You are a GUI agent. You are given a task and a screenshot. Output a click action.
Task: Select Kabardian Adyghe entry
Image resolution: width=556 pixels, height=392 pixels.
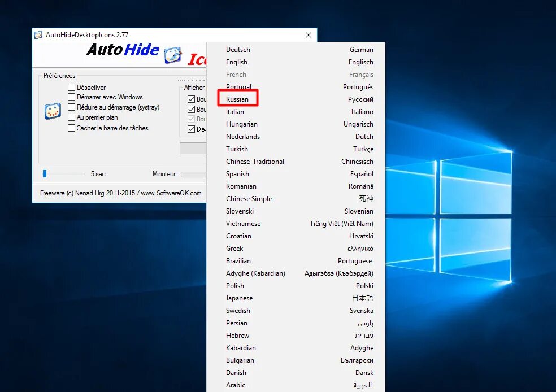point(296,348)
